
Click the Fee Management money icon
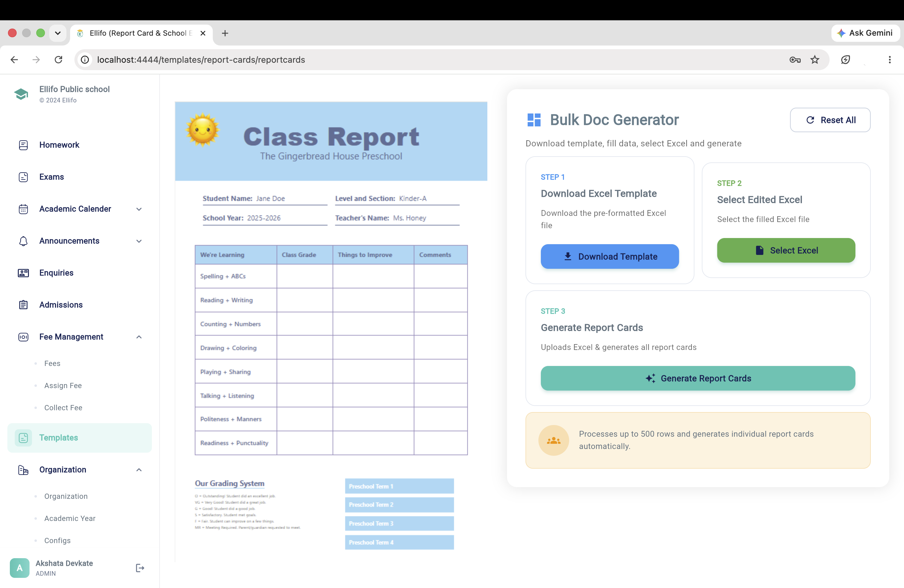pos(23,337)
